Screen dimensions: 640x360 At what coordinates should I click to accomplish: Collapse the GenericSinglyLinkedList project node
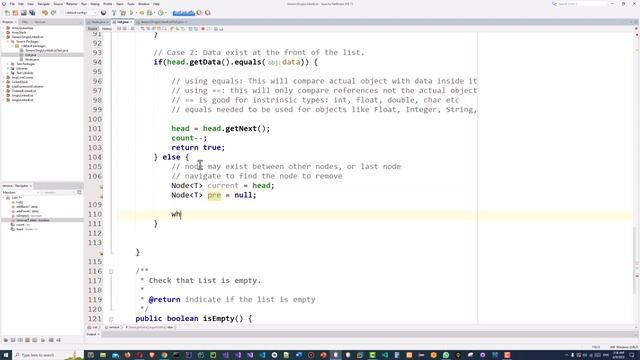pyautogui.click(x=4, y=37)
